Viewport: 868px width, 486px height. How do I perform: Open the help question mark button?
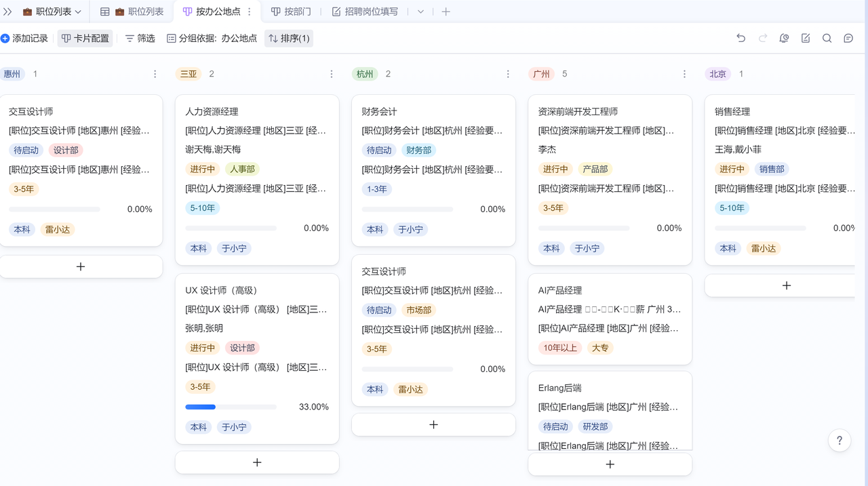840,441
